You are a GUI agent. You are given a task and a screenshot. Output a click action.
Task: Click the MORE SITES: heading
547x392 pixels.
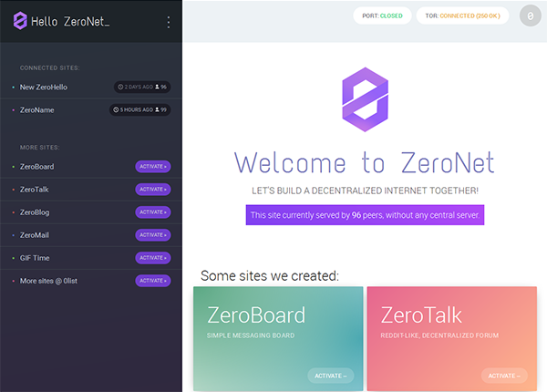tap(39, 148)
